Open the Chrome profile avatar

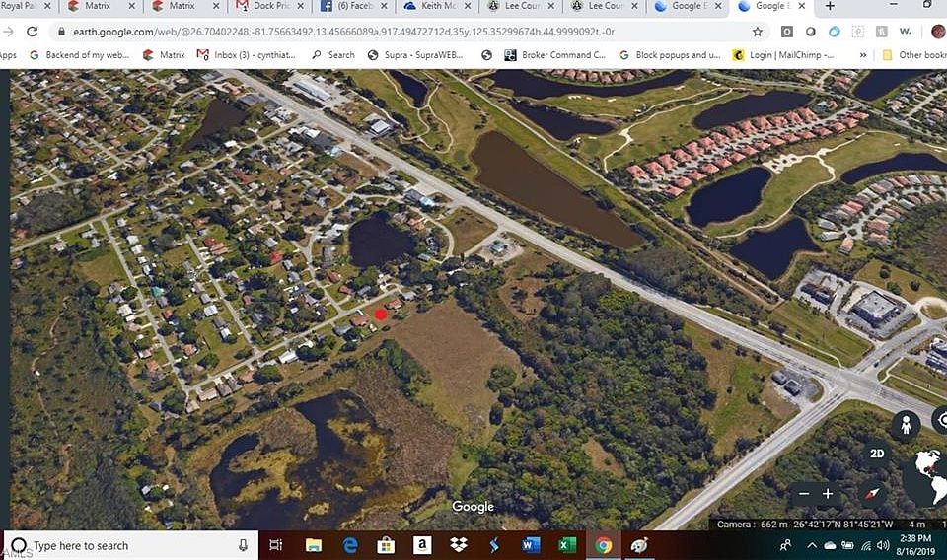pos(938,32)
